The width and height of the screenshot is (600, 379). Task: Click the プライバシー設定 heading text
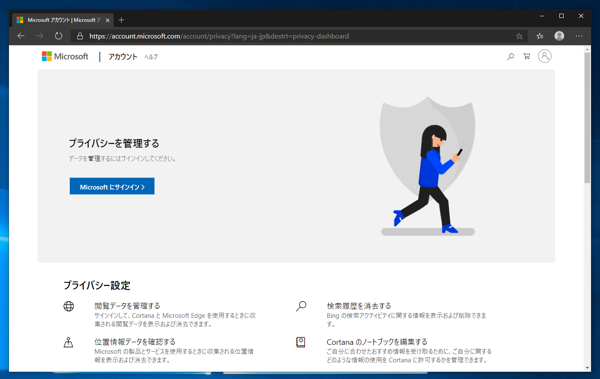click(97, 285)
